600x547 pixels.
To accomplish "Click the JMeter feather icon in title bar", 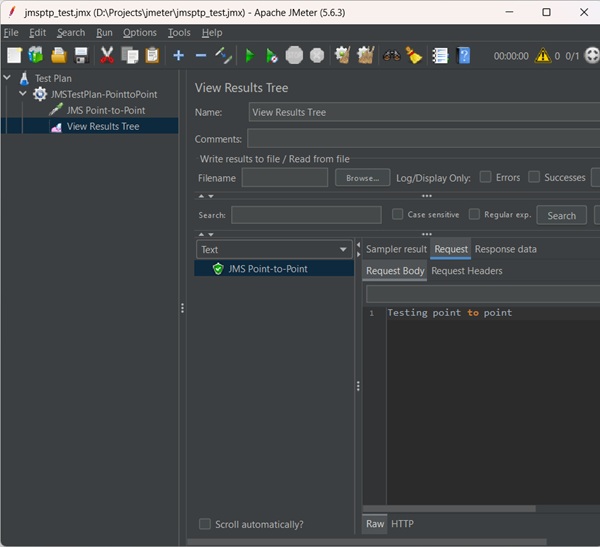I will pos(11,12).
